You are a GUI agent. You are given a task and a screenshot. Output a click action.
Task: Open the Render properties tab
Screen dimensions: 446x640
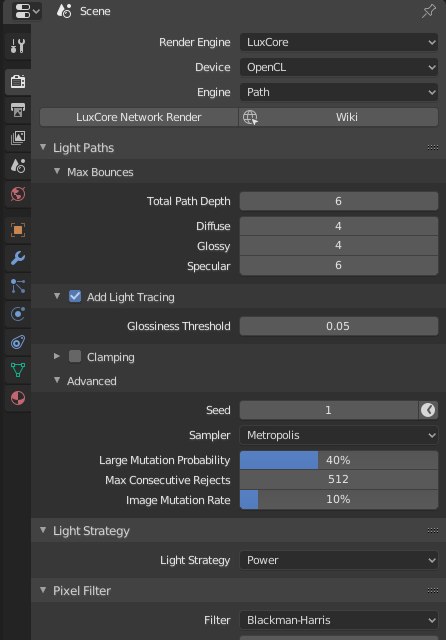[18, 82]
